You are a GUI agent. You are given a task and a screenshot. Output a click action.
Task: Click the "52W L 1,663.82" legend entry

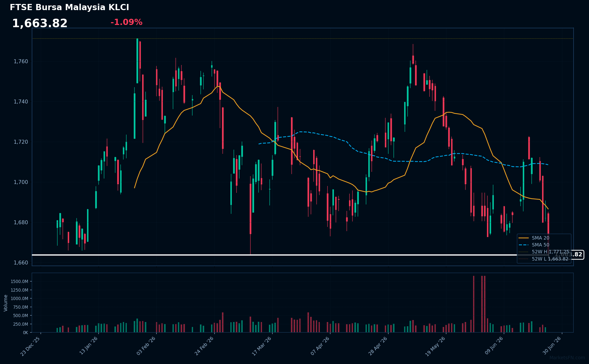coord(550,259)
